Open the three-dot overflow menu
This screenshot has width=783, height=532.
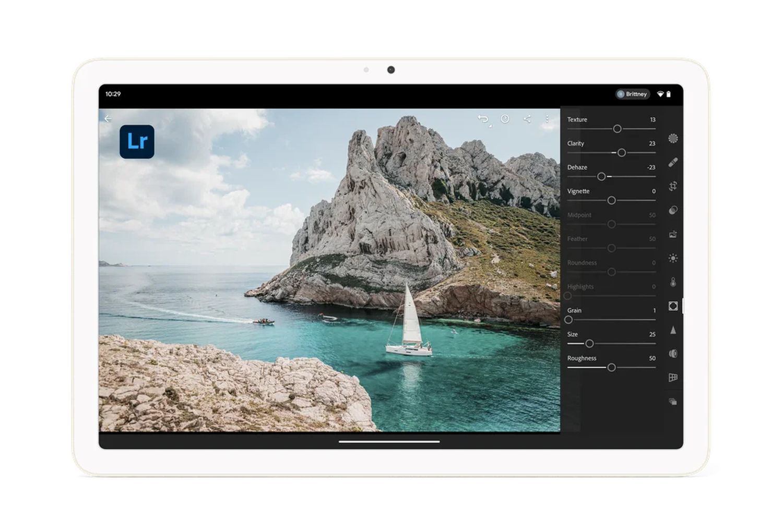(x=547, y=119)
